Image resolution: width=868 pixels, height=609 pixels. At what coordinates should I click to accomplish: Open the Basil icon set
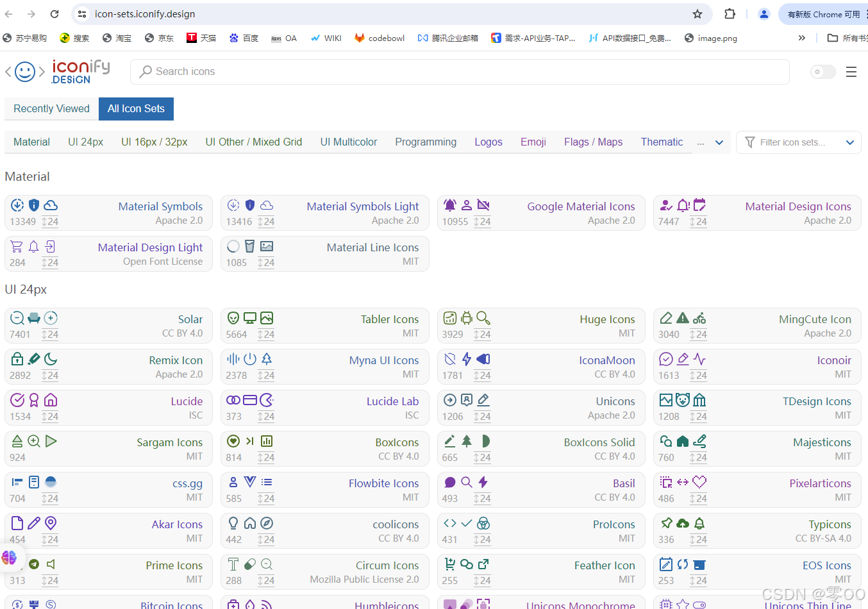pyautogui.click(x=541, y=490)
